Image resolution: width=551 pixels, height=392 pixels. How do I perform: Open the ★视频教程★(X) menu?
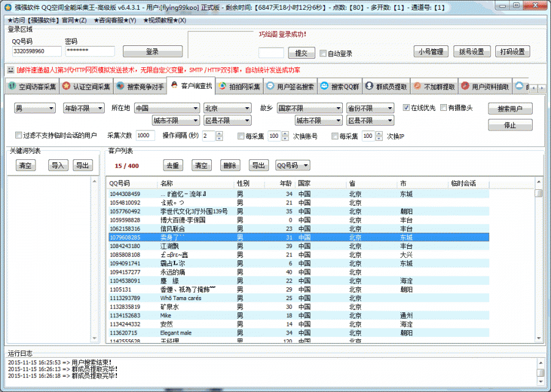click(165, 20)
